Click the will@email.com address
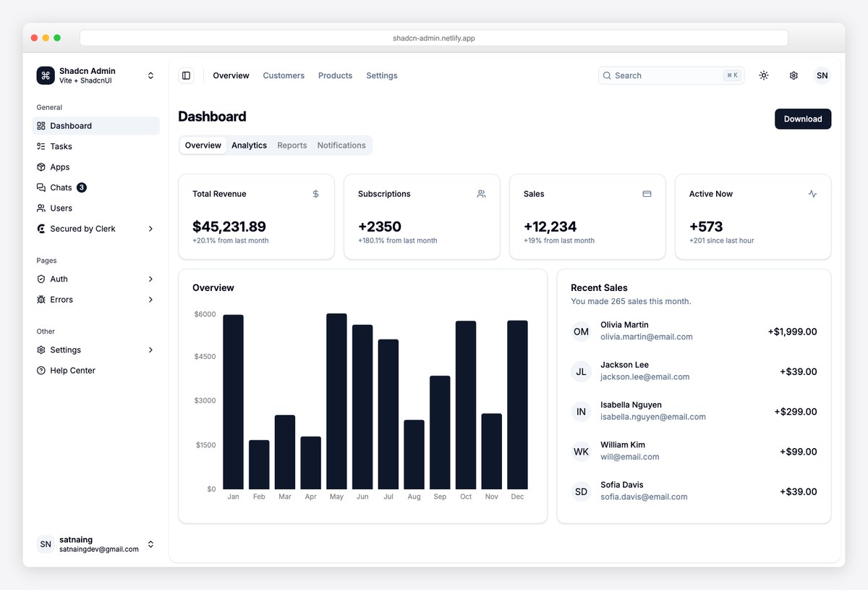The image size is (868, 590). (x=630, y=457)
